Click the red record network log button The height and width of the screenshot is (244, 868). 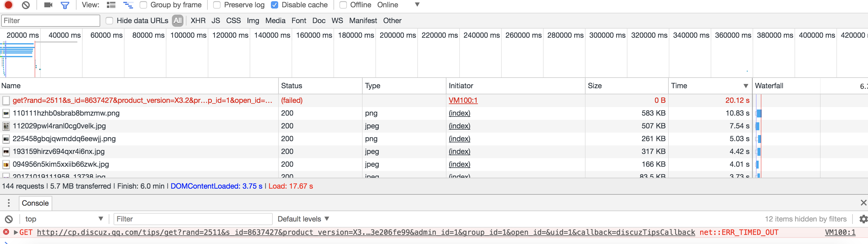(9, 5)
